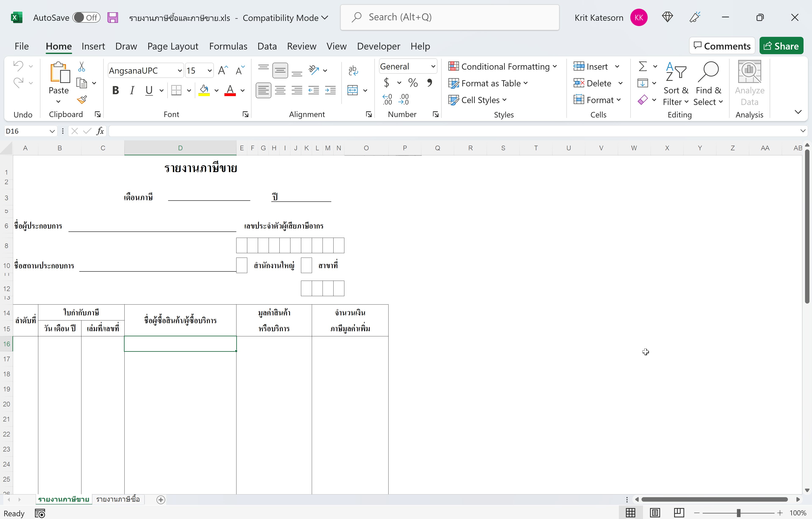Open Sort & Filter dropdown

coord(676,84)
